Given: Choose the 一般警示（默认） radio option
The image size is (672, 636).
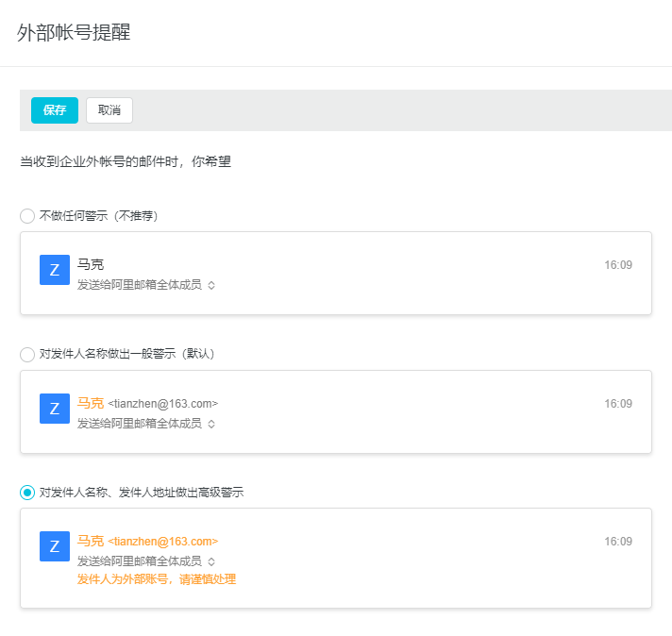Looking at the screenshot, I should (x=27, y=354).
